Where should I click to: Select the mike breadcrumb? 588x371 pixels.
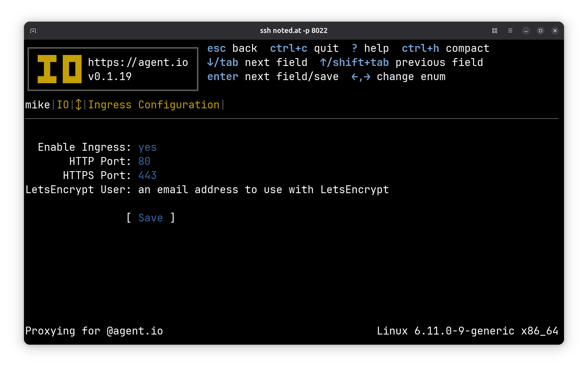coord(38,105)
